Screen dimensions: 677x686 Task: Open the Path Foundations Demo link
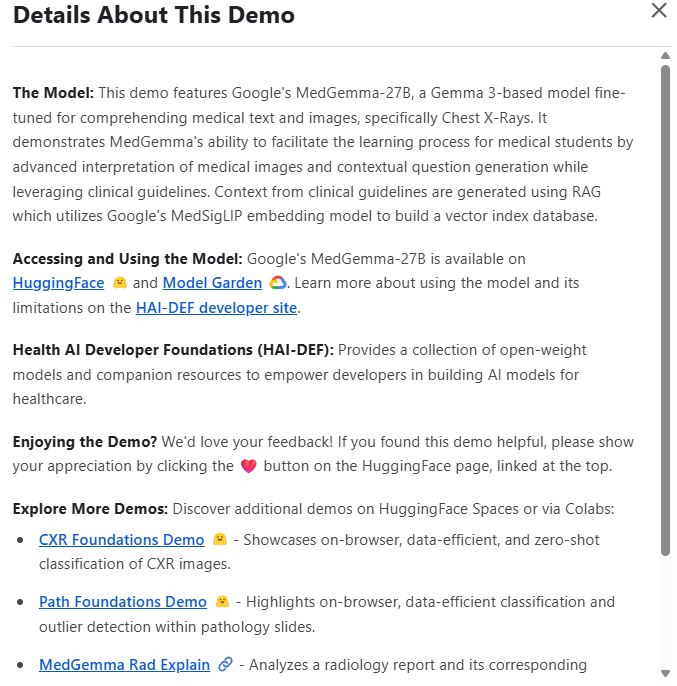[x=122, y=602]
